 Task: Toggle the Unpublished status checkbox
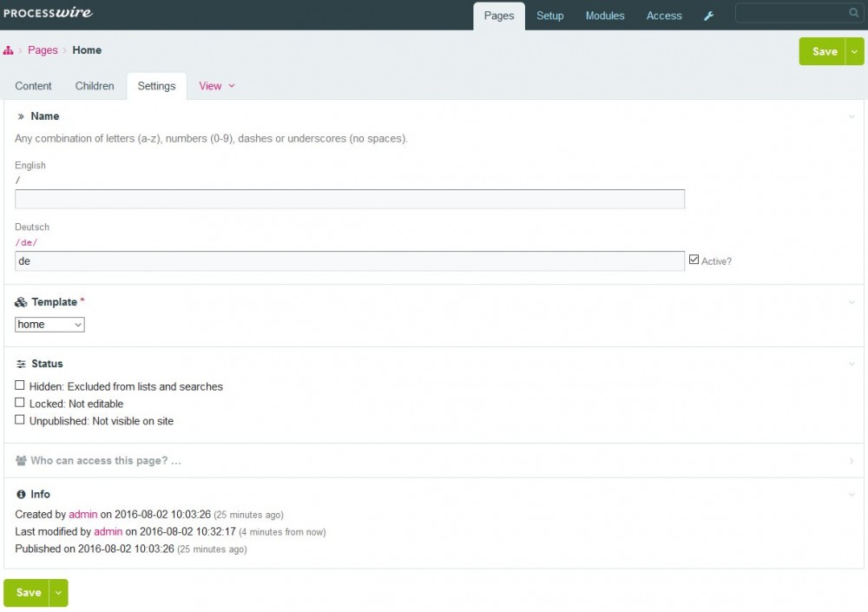point(20,420)
